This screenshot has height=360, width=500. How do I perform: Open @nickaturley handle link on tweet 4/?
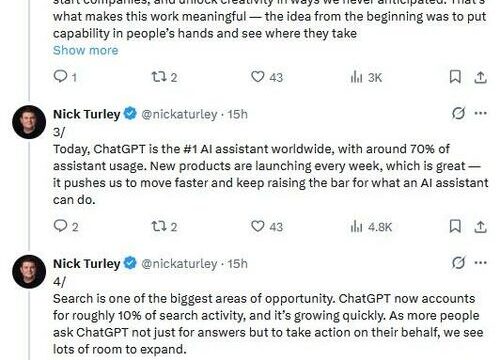(x=179, y=264)
